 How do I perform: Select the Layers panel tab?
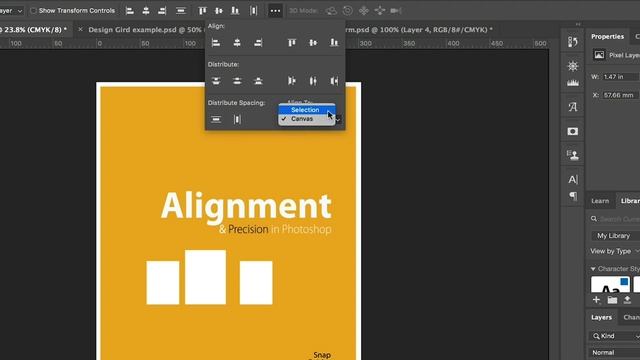(x=601, y=317)
